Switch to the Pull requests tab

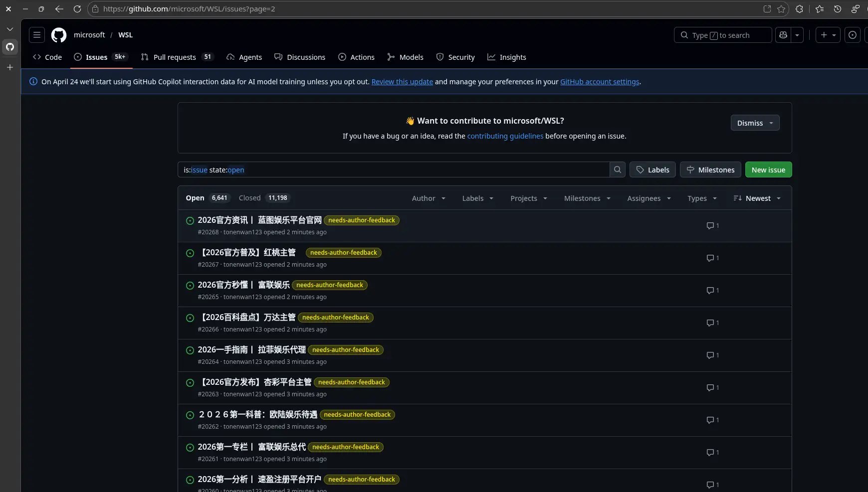178,57
